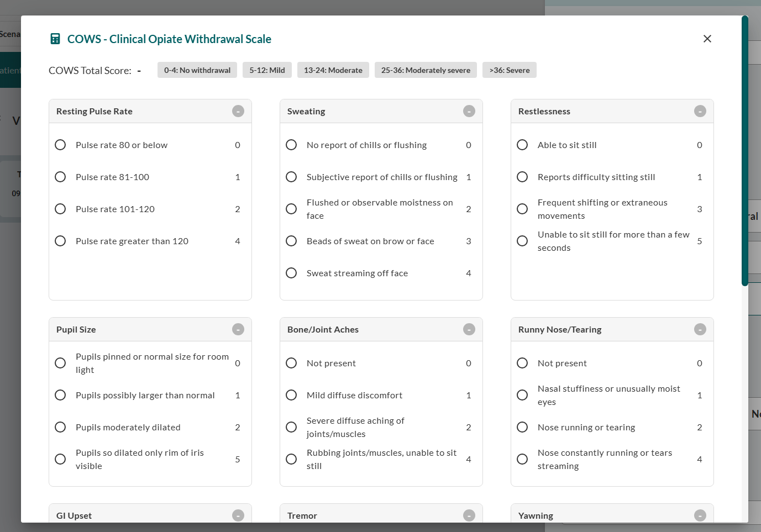This screenshot has width=761, height=532.
Task: Click the Tremor heading text
Action: click(x=302, y=515)
